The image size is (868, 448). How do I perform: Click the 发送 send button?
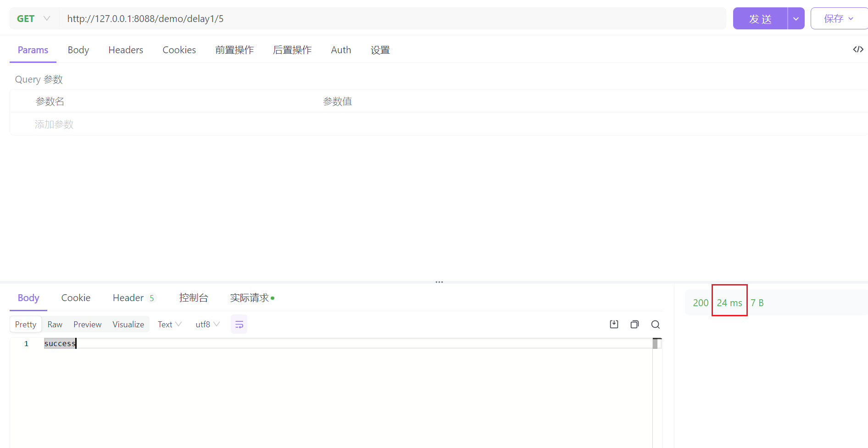[x=760, y=19]
